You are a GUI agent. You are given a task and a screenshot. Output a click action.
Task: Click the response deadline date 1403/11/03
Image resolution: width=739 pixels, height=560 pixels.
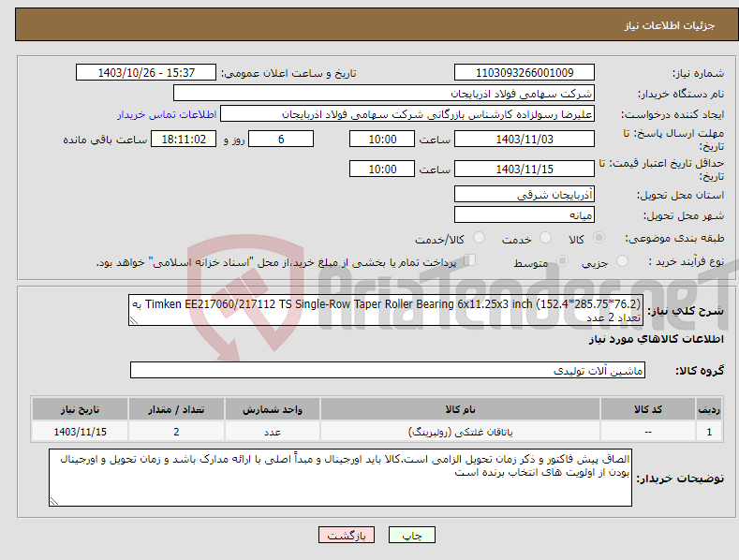[x=525, y=139]
